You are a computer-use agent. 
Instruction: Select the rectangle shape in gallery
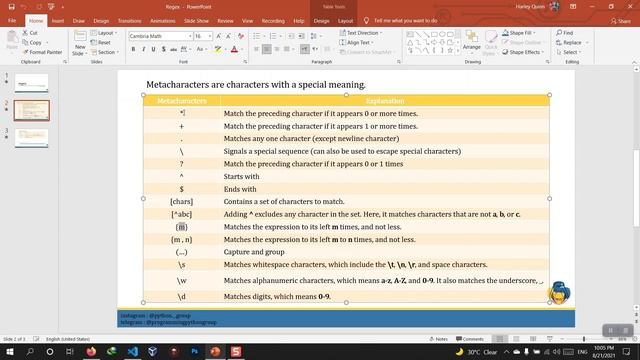pos(434,34)
